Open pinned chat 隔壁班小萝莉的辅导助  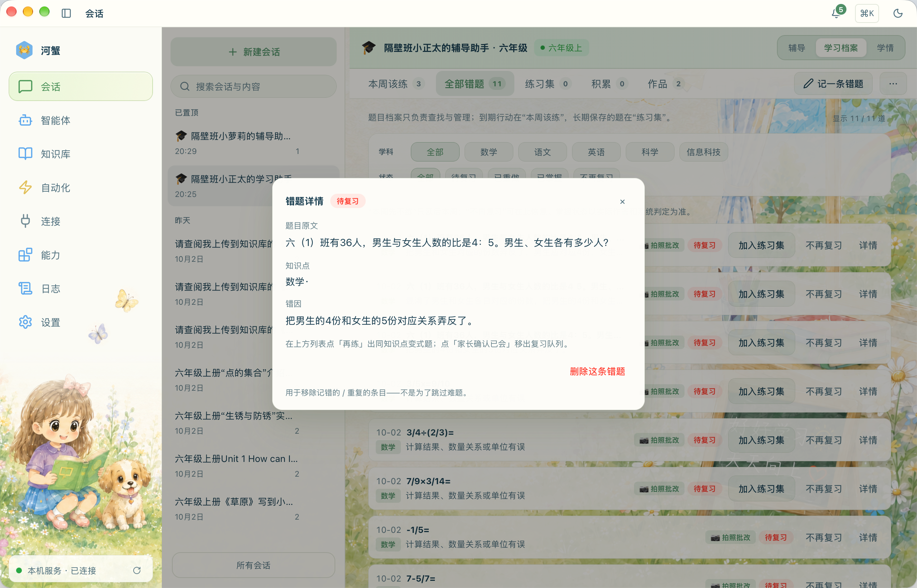253,143
